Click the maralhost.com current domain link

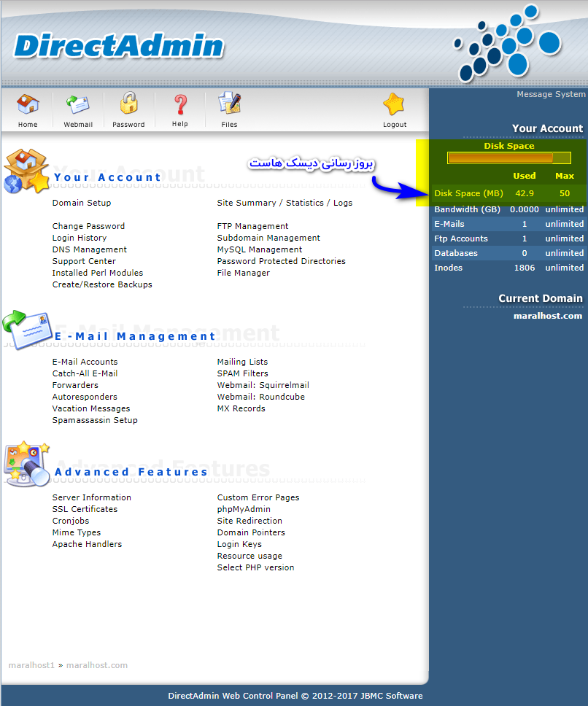[x=548, y=316]
